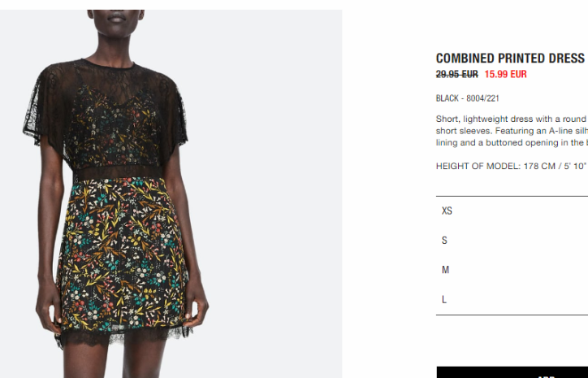Open the dress product photo

171,193
